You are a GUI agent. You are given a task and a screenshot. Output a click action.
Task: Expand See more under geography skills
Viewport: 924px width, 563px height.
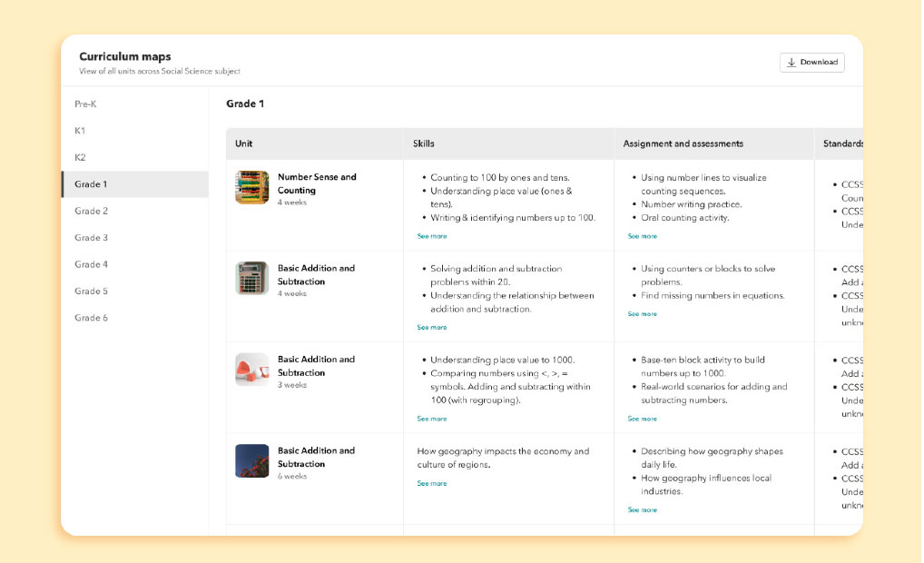tap(432, 484)
